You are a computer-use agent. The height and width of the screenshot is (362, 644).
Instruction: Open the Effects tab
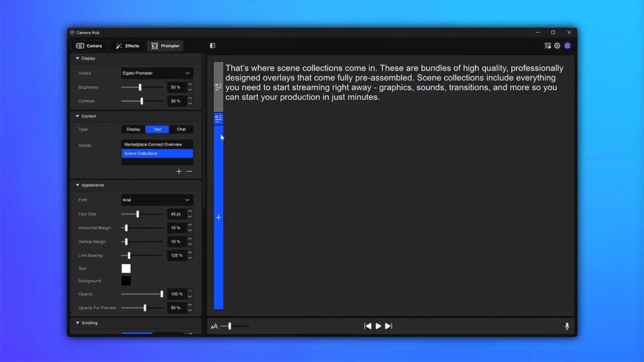click(x=127, y=46)
